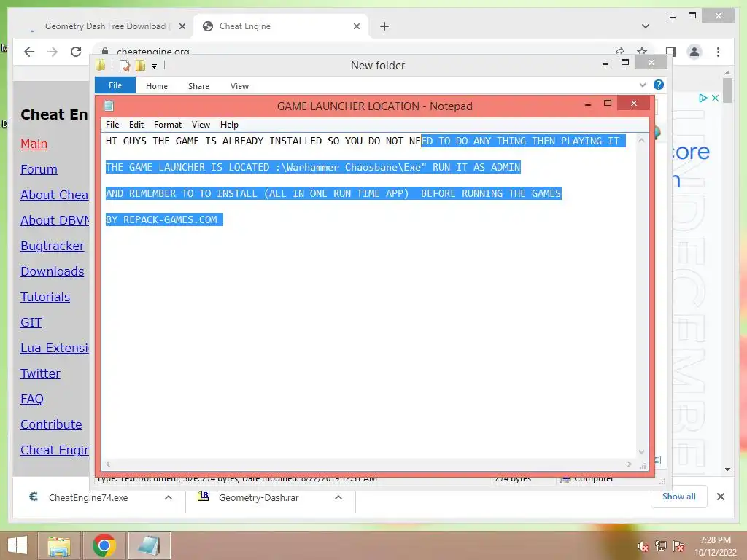The width and height of the screenshot is (747, 560).
Task: Open a new Chrome tab
Action: pyautogui.click(x=384, y=26)
